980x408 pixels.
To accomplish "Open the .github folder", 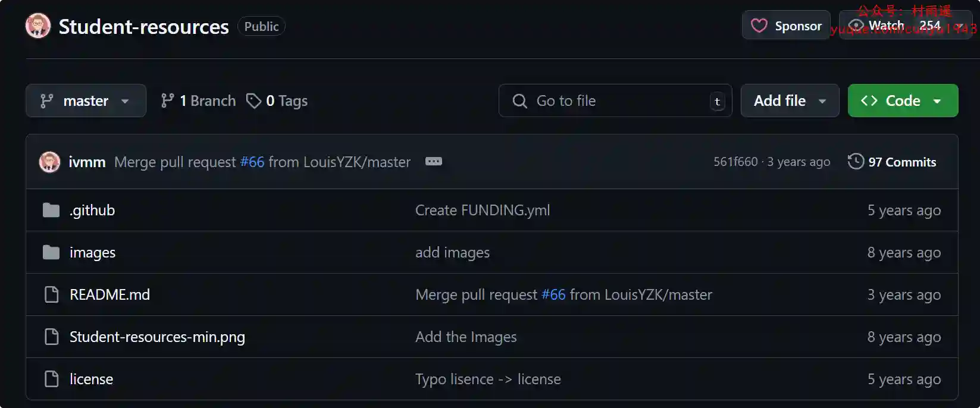I will [92, 211].
